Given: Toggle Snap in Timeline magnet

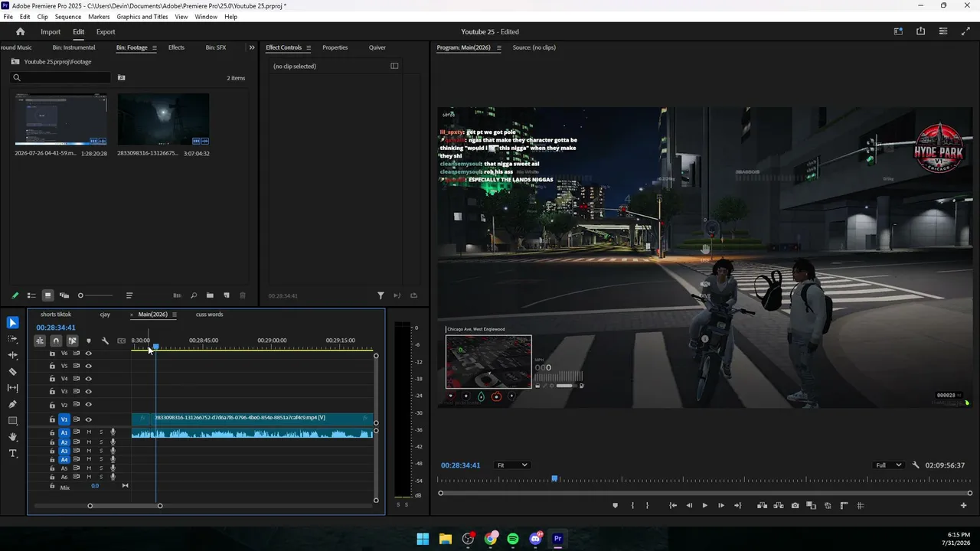Looking at the screenshot, I should pos(56,341).
